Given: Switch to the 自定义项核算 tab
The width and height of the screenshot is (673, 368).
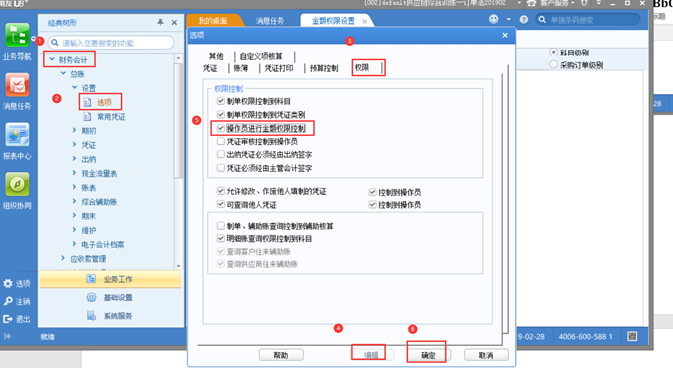Looking at the screenshot, I should click(x=261, y=56).
